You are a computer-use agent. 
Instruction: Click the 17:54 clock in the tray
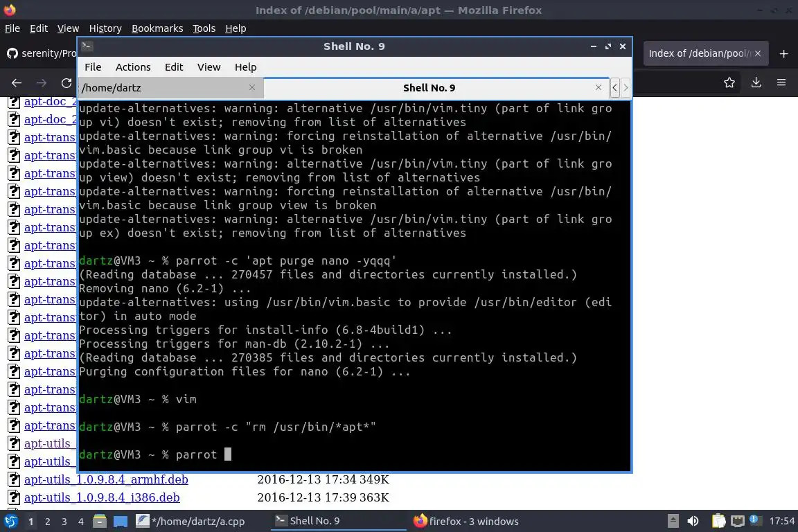click(x=781, y=522)
